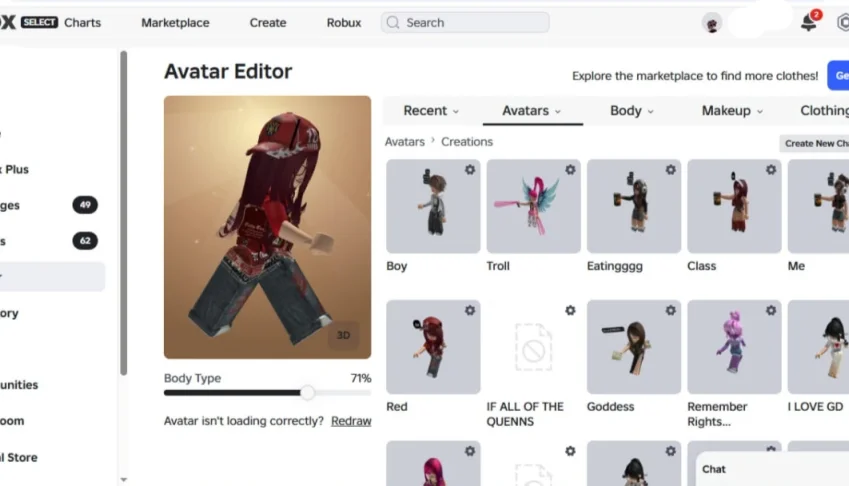Select the Eatingggg avatar thumbnail

click(x=634, y=206)
